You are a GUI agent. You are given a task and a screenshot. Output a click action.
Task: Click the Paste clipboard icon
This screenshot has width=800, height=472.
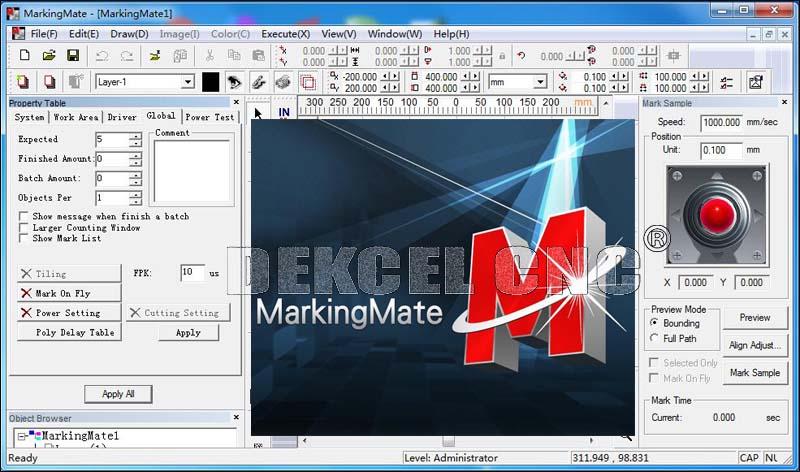(x=258, y=56)
